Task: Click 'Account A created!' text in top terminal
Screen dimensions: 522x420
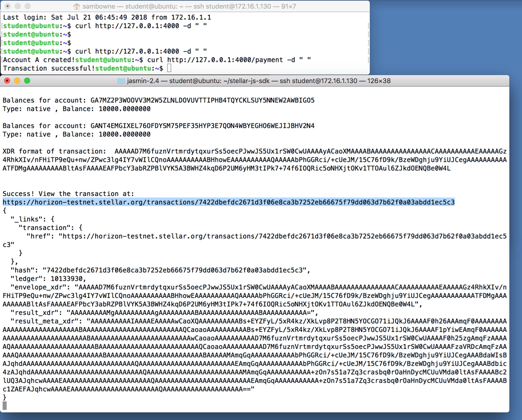Action: (x=39, y=60)
